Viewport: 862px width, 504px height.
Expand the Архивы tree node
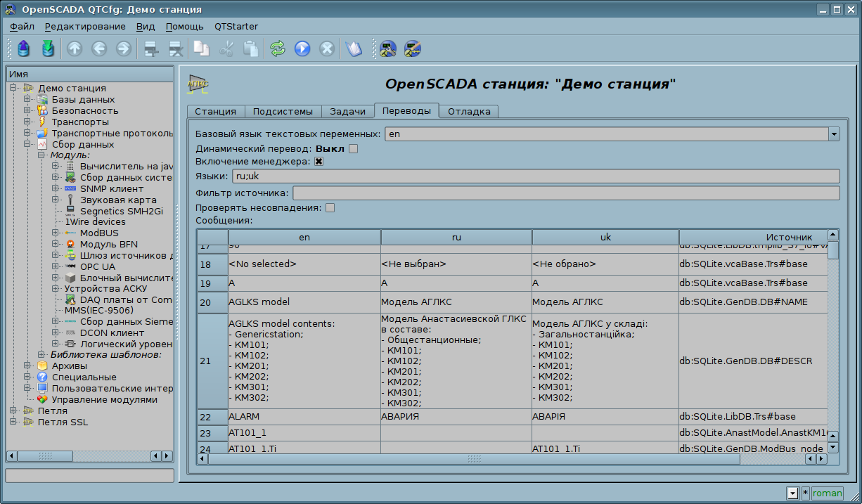click(x=27, y=366)
